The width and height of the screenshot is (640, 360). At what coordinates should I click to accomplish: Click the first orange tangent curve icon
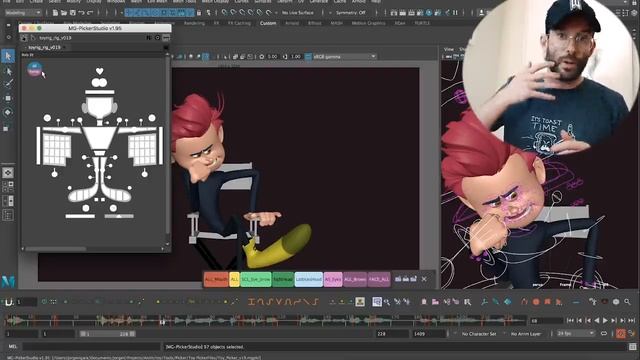tap(251, 302)
